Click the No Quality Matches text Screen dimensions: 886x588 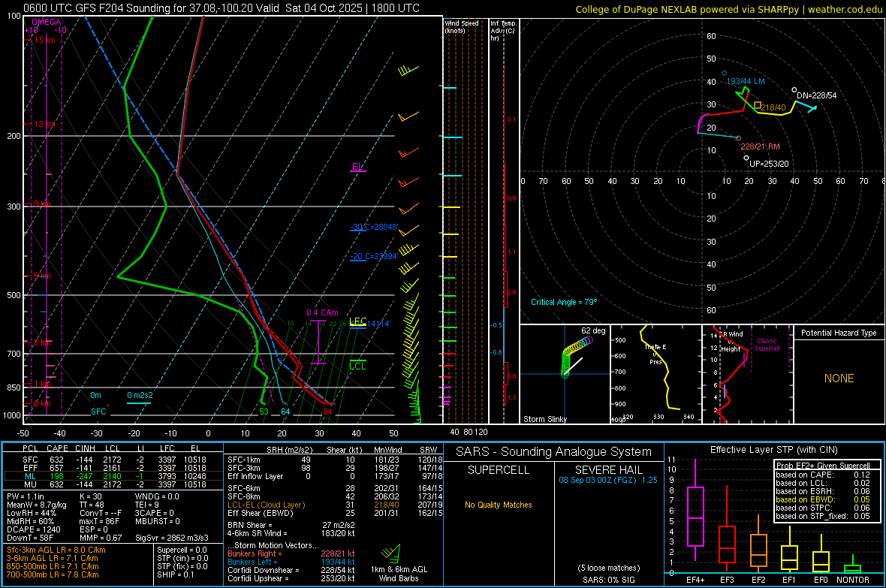pos(499,505)
